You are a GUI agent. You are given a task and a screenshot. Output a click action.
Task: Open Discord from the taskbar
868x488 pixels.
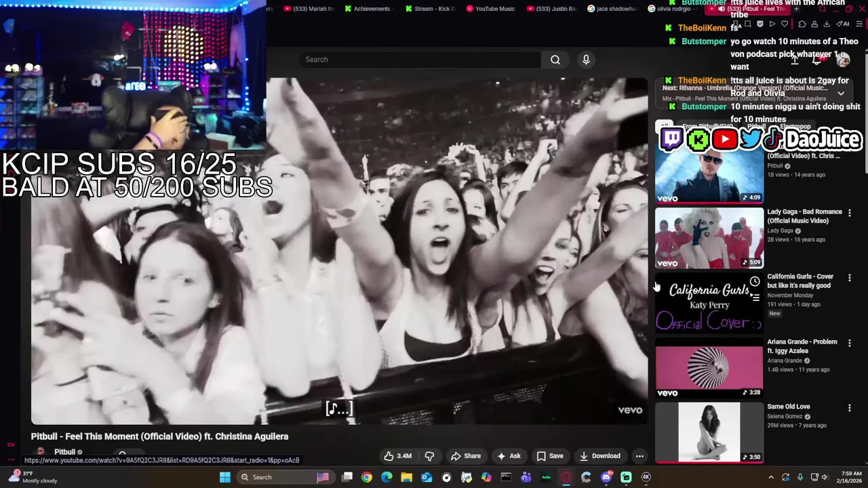tap(606, 477)
